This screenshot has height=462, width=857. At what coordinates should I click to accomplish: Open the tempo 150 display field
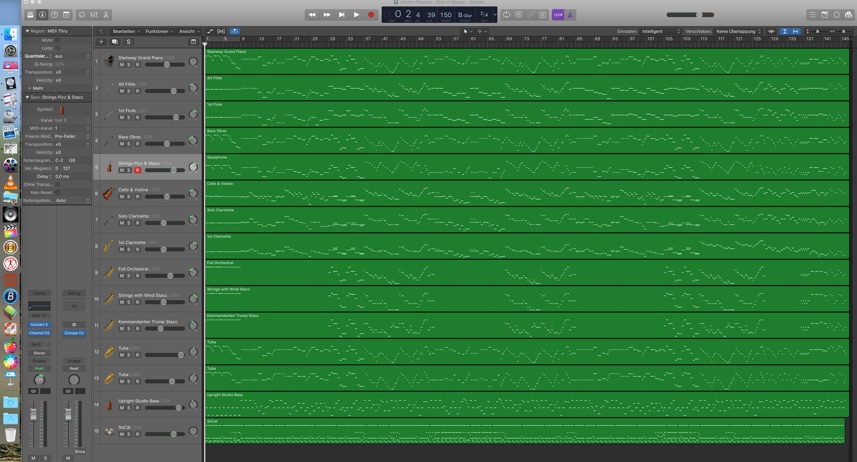click(x=446, y=15)
